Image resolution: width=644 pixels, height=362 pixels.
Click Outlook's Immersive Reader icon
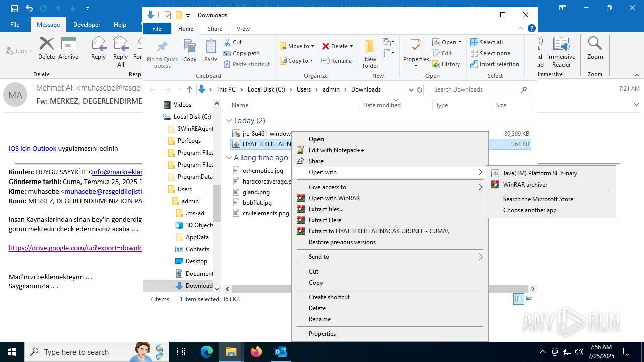coord(561,44)
